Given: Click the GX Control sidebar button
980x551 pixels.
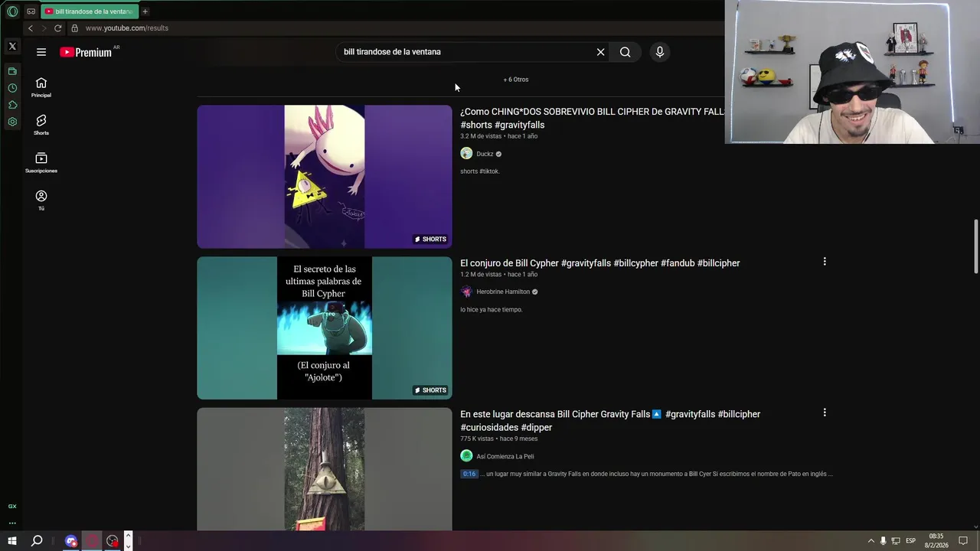Looking at the screenshot, I should [12, 506].
